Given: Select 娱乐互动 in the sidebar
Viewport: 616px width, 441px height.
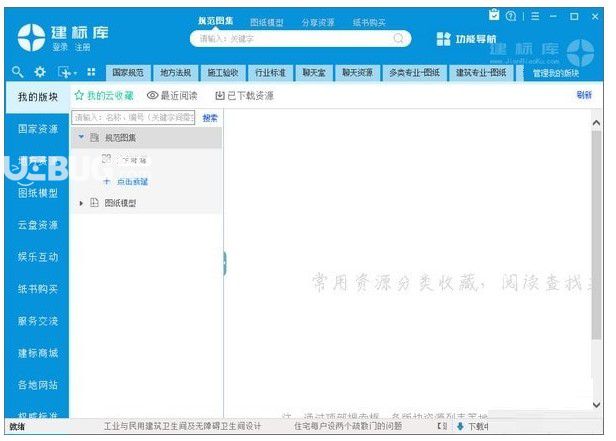Looking at the screenshot, I should [38, 257].
